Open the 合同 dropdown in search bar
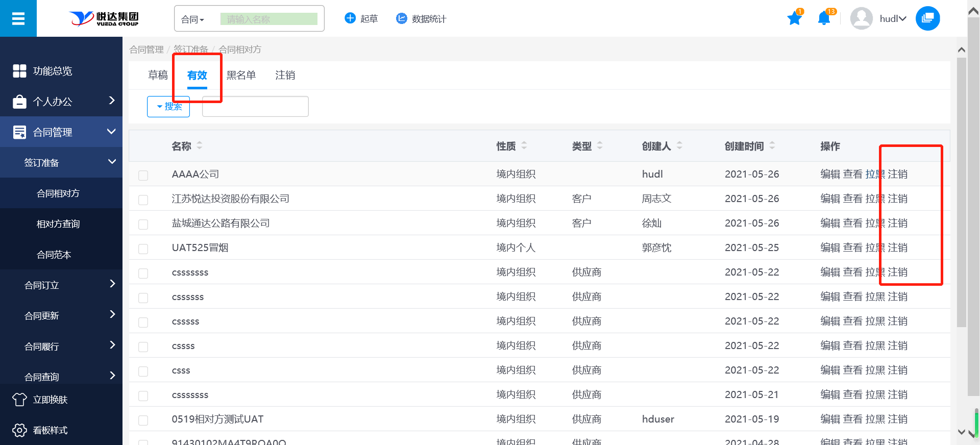This screenshot has height=445, width=980. (x=193, y=19)
